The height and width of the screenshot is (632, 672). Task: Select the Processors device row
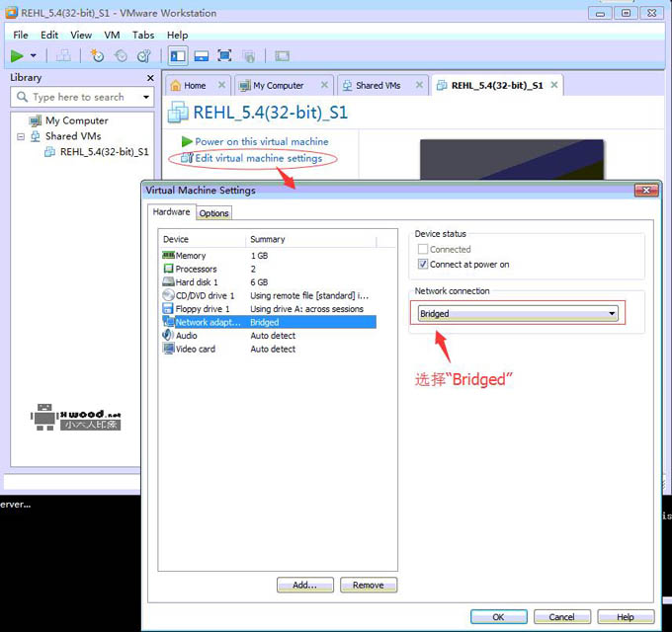269,269
